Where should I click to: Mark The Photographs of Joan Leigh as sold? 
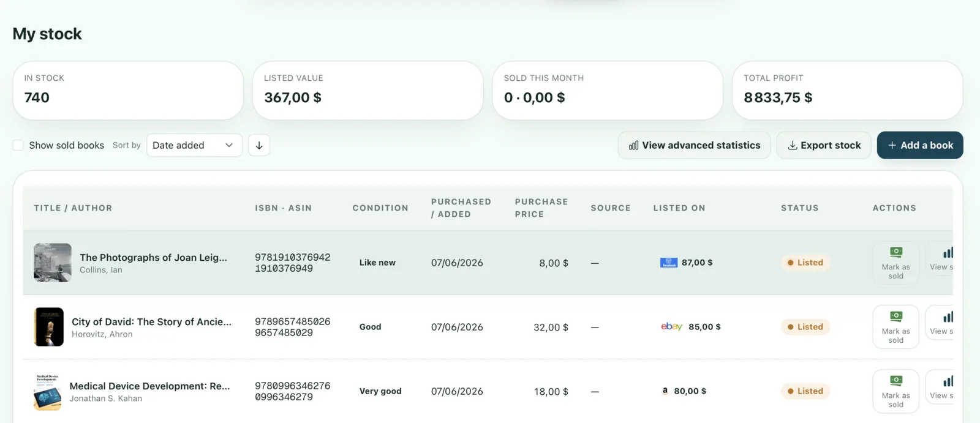pos(895,263)
